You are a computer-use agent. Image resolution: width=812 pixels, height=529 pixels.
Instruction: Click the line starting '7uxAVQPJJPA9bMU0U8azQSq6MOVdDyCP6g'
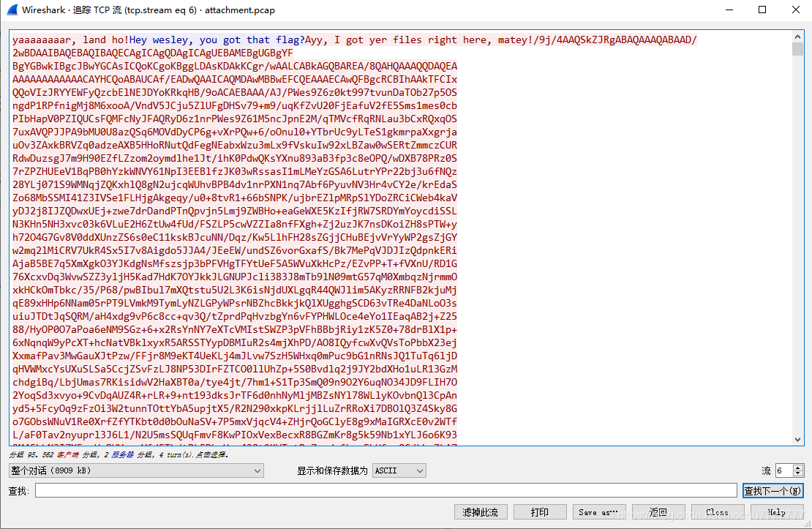click(x=235, y=132)
